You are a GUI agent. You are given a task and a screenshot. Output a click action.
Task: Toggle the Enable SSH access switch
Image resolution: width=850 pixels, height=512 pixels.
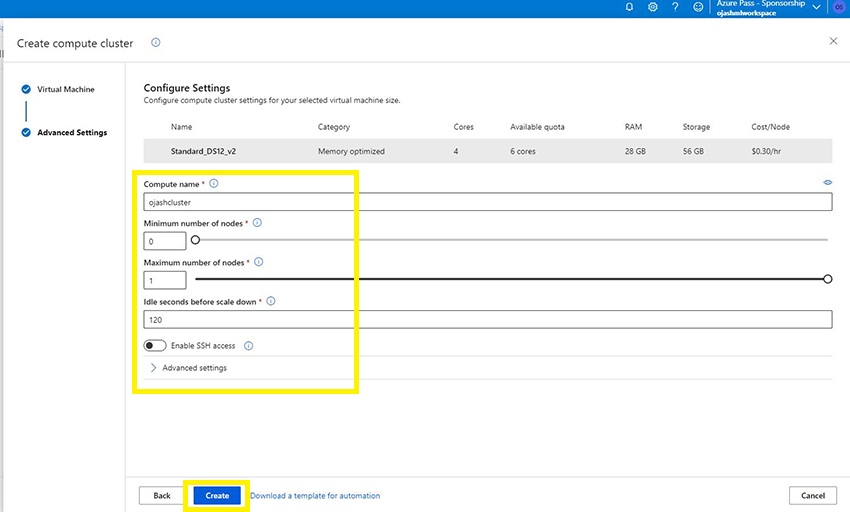click(x=155, y=346)
